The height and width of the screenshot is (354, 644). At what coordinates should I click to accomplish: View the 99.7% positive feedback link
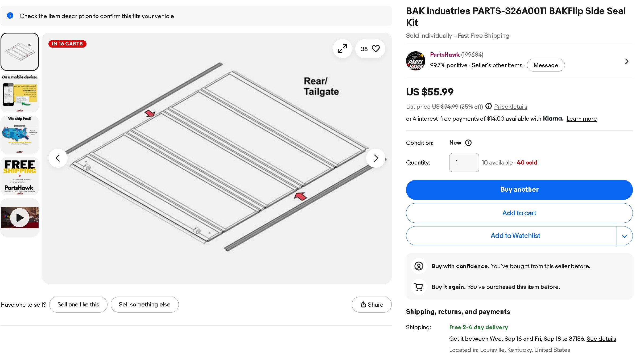coord(449,65)
